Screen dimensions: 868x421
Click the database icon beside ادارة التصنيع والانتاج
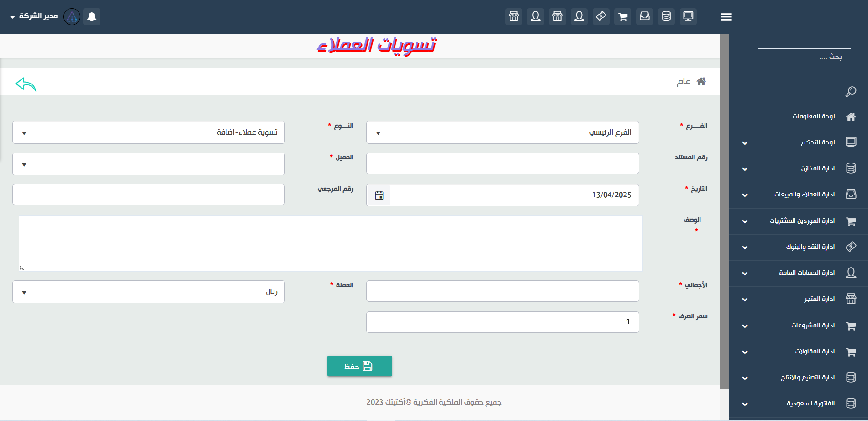click(x=851, y=377)
